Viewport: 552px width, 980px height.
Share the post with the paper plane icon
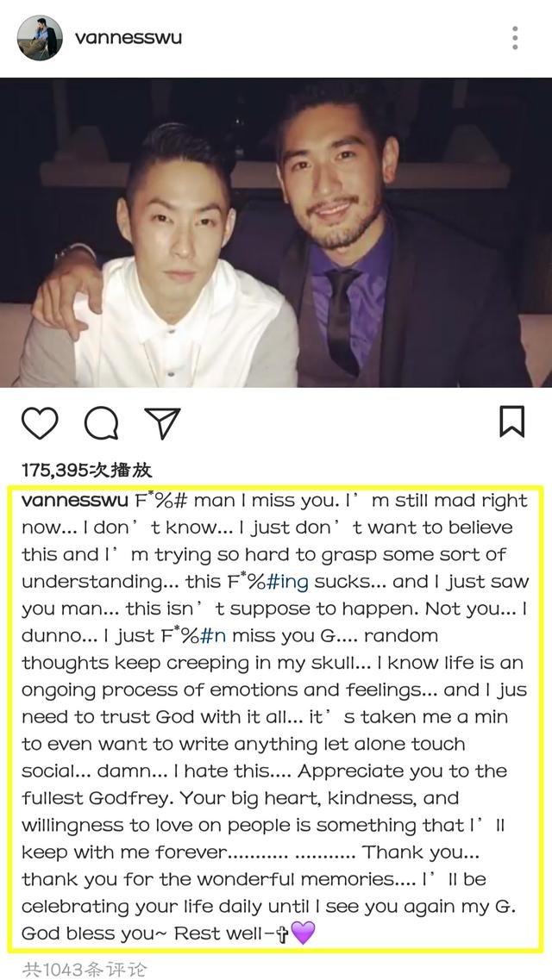coord(162,423)
